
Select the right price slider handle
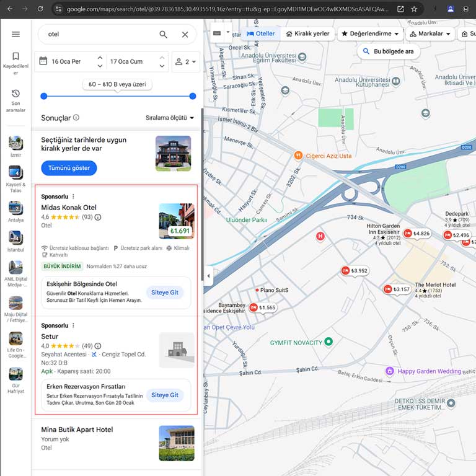pyautogui.click(x=193, y=96)
